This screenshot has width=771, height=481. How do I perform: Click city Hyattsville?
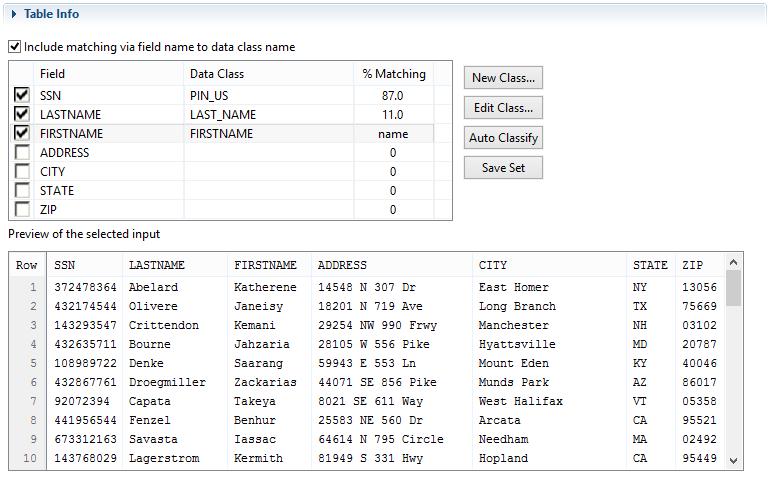517,344
